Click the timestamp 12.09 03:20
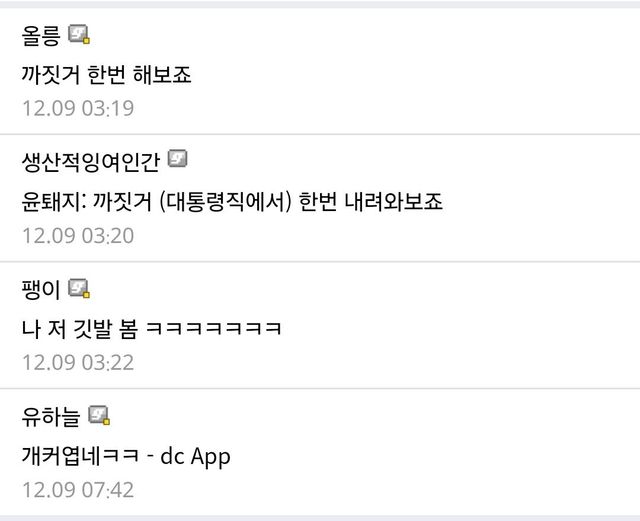 pyautogui.click(x=78, y=236)
